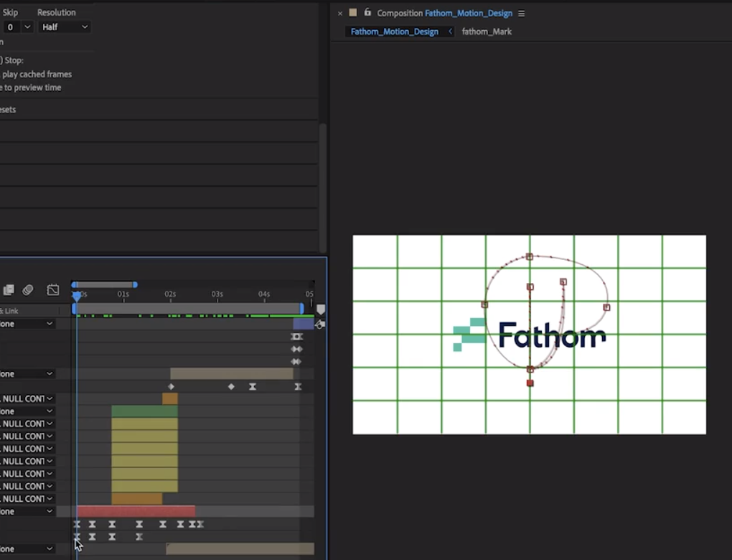The width and height of the screenshot is (732, 560).
Task: Click the path vertex on the center line above Fathom text
Action: click(530, 286)
